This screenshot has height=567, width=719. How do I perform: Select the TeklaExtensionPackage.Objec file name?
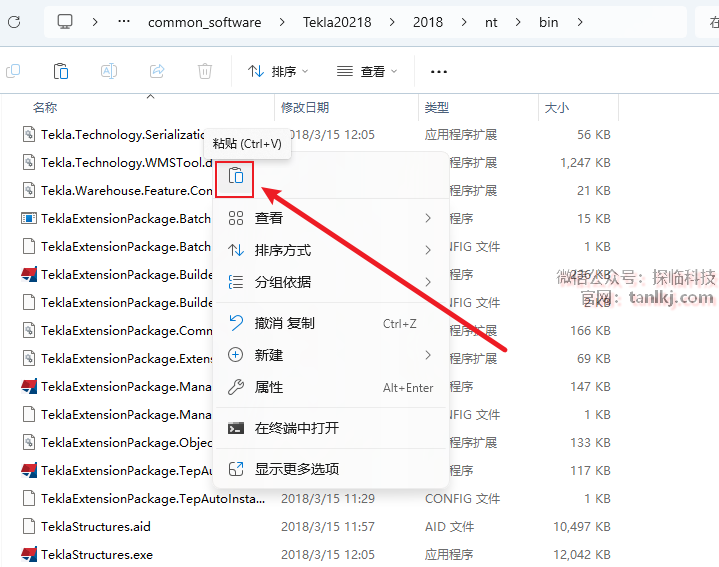click(127, 443)
